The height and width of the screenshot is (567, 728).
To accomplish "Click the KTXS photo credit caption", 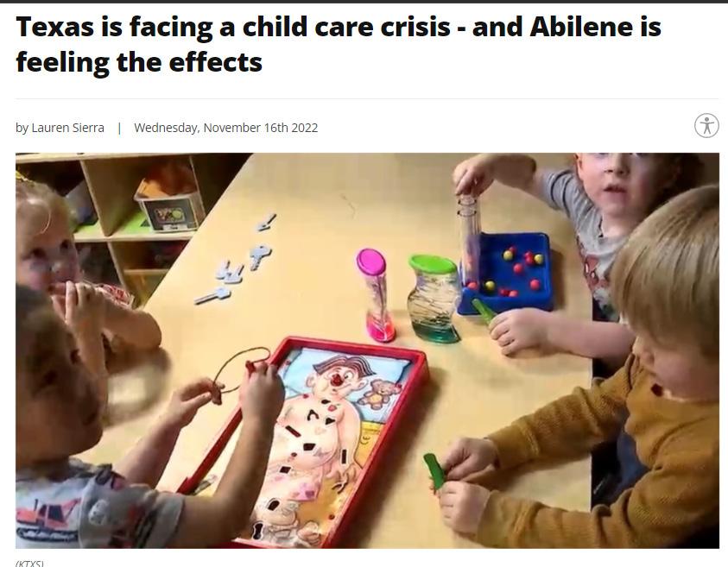I will click(x=29, y=563).
